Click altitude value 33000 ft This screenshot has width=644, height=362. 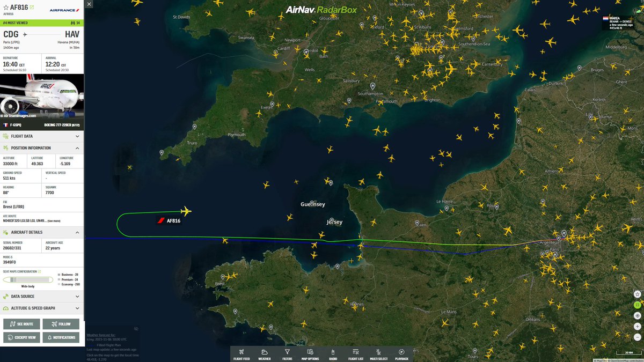[x=11, y=164]
